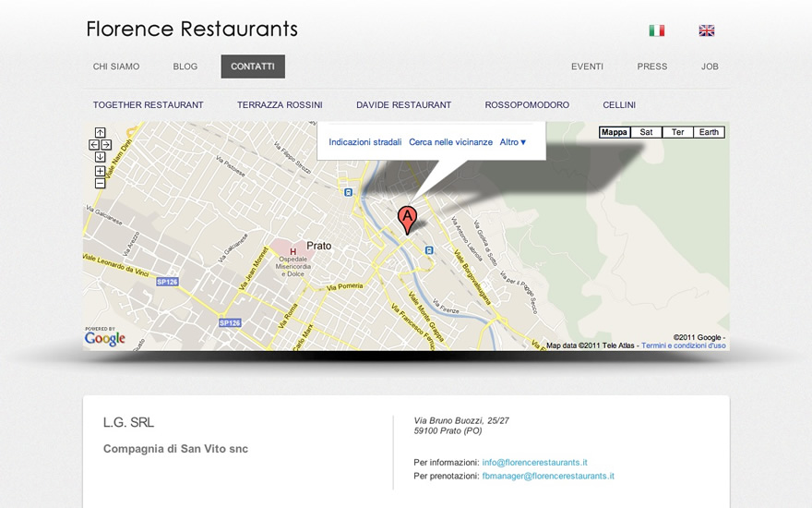The width and height of the screenshot is (812, 508).
Task: Switch site language to English flag
Action: point(707,30)
